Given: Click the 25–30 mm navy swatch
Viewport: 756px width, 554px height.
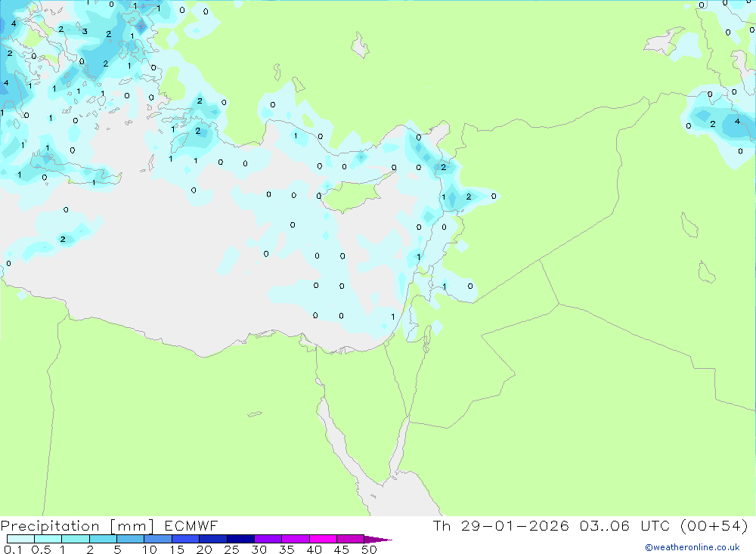Looking at the screenshot, I should tap(240, 539).
